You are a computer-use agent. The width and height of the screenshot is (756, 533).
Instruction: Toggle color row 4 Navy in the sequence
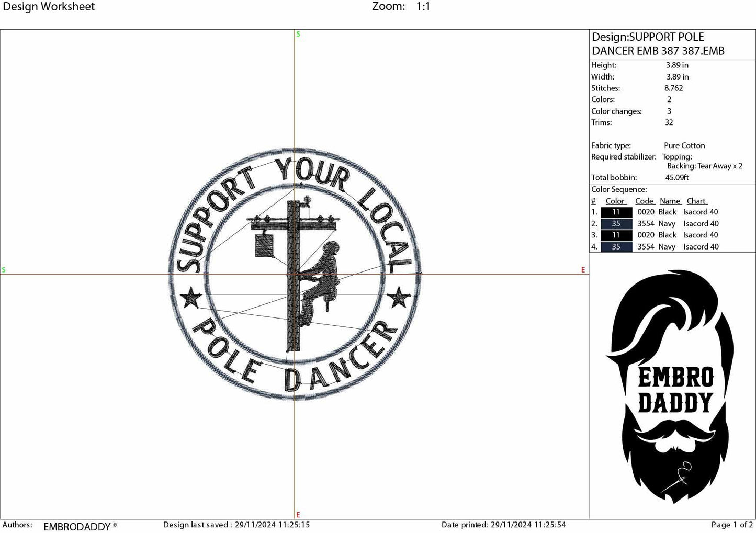coord(616,246)
